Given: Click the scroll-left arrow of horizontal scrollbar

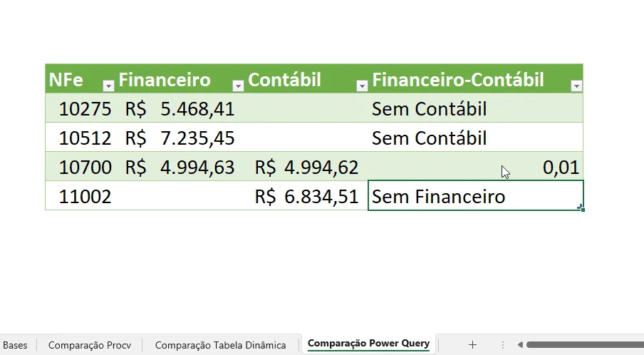Looking at the screenshot, I should click(520, 345).
